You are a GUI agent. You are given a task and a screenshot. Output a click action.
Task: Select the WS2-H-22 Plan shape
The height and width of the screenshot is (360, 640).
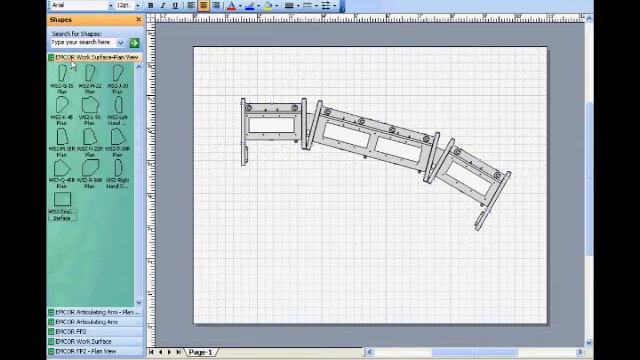tap(90, 79)
